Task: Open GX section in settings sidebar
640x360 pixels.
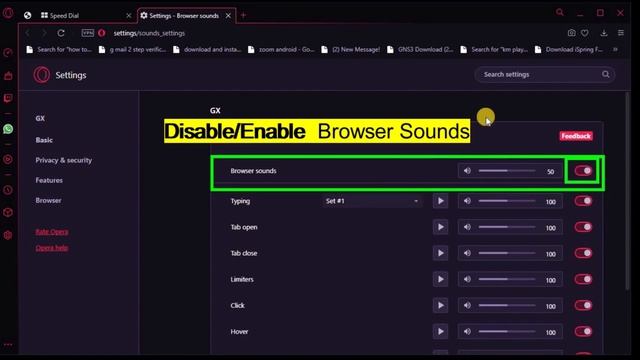Action: (40, 118)
